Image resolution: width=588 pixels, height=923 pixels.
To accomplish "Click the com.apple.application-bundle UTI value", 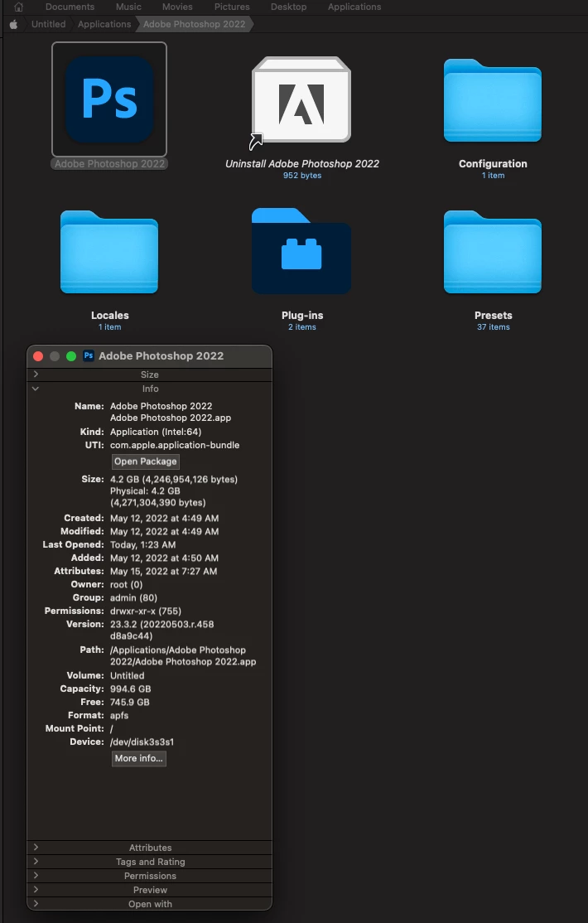I will tap(175, 445).
